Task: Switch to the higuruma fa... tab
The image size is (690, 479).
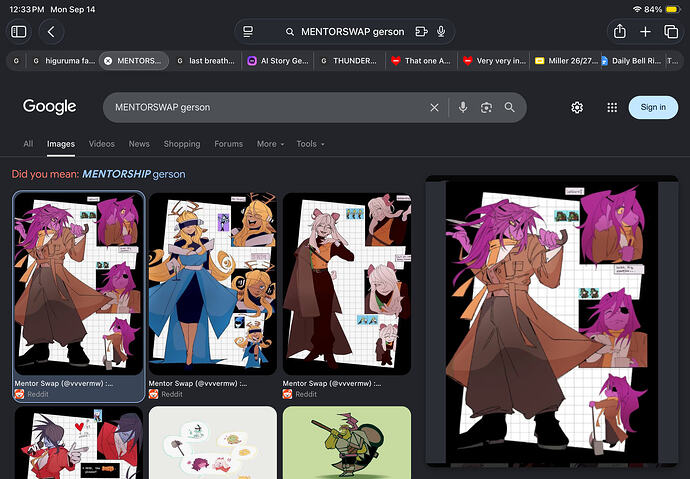Action: tap(64, 61)
